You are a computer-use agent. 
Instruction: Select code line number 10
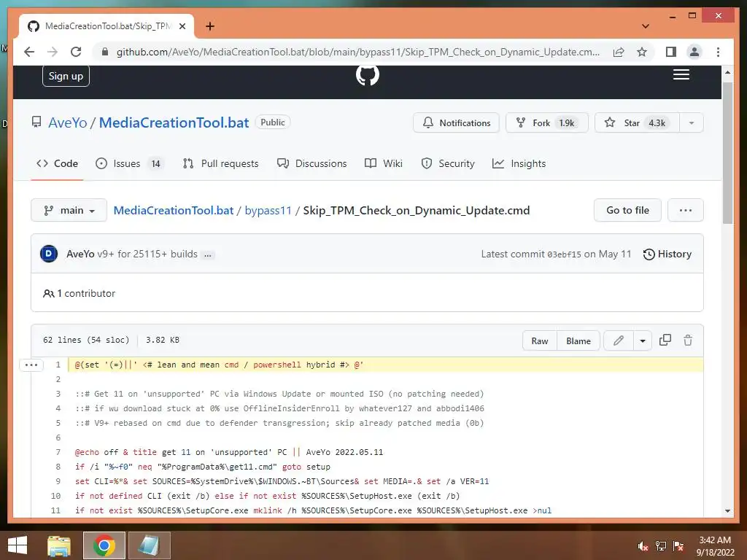pos(55,496)
